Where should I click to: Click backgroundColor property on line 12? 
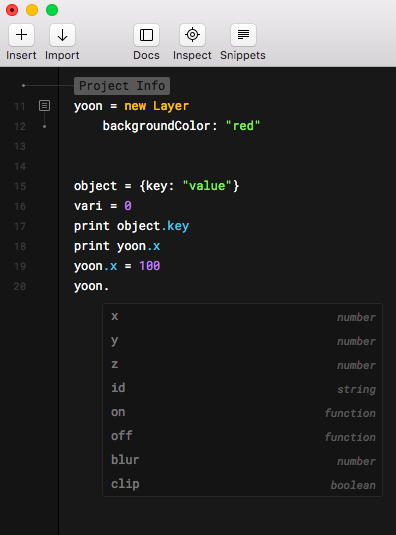[x=156, y=126]
